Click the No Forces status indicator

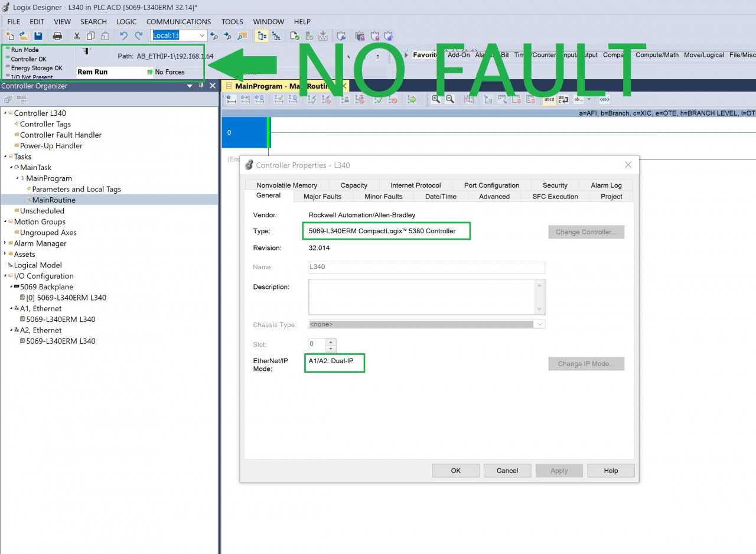pyautogui.click(x=170, y=72)
